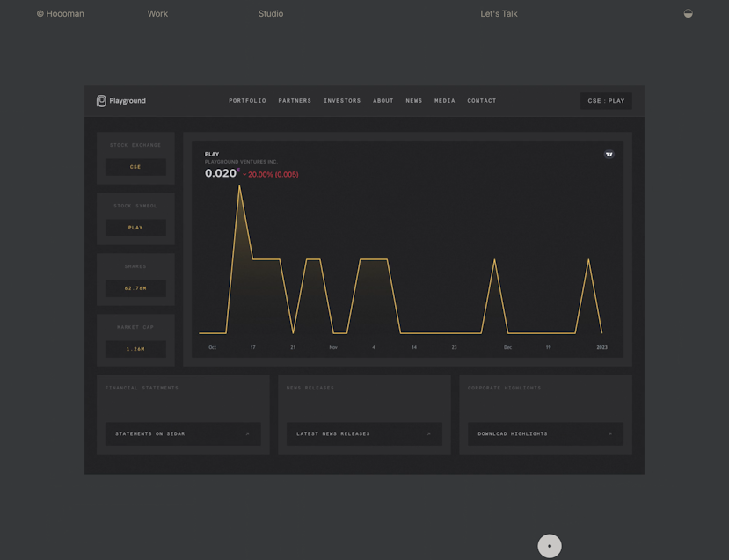
Task: Open Latest News Releases button
Action: click(x=364, y=434)
